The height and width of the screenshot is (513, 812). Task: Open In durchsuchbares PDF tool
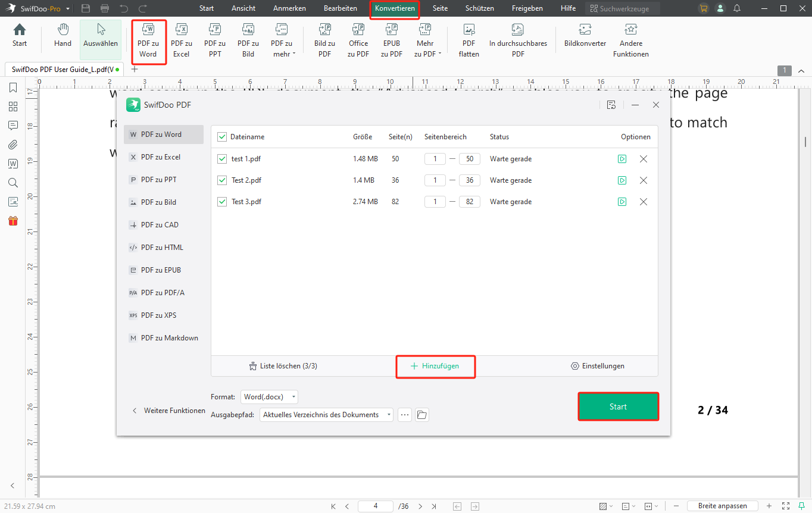pyautogui.click(x=518, y=40)
